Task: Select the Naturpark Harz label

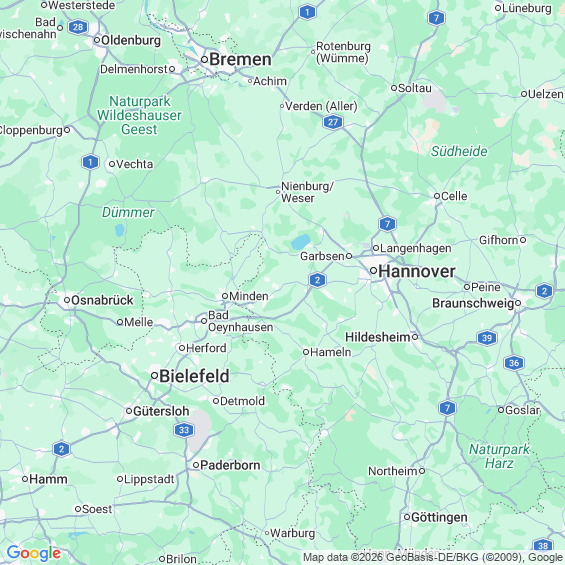Action: (499, 456)
